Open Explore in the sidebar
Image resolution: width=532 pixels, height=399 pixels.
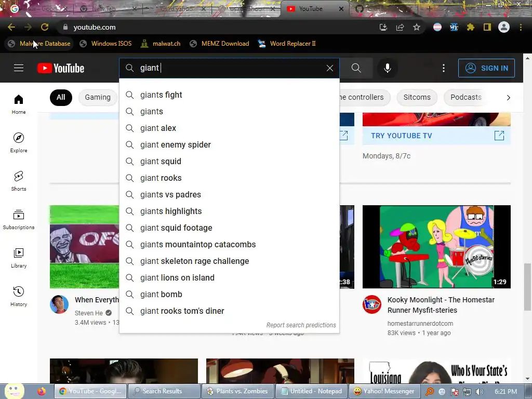click(19, 142)
